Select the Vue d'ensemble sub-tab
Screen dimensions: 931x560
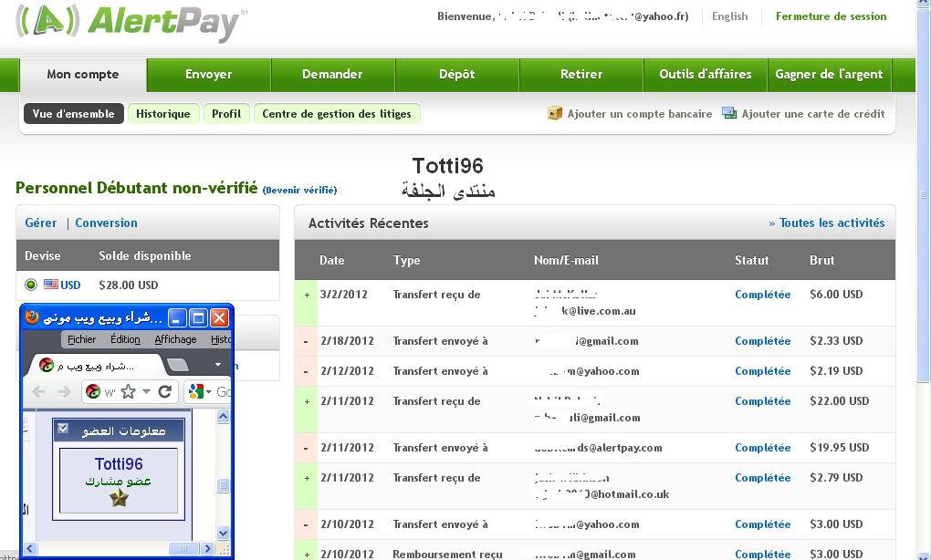[74, 113]
